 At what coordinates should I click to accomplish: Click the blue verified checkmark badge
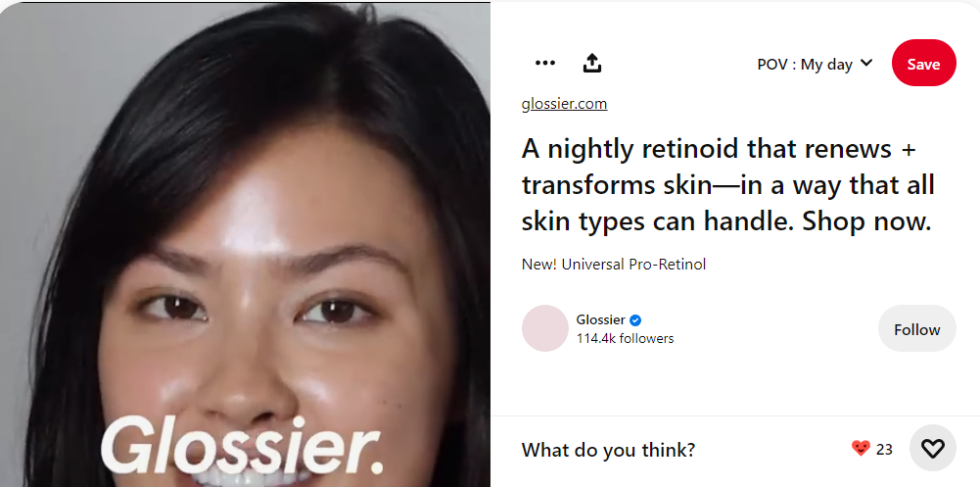tap(635, 320)
